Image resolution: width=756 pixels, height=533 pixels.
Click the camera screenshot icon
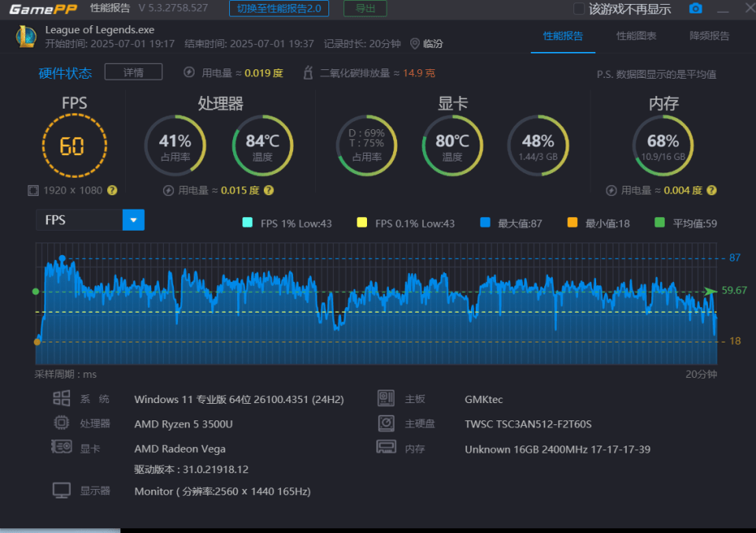click(x=695, y=9)
